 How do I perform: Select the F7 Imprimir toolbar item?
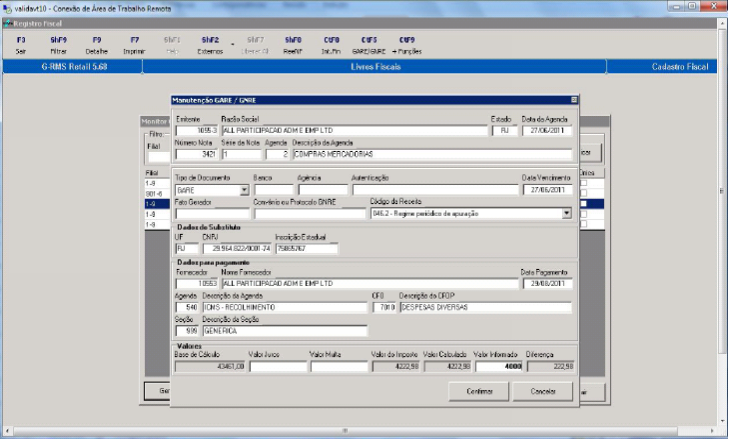[x=134, y=44]
